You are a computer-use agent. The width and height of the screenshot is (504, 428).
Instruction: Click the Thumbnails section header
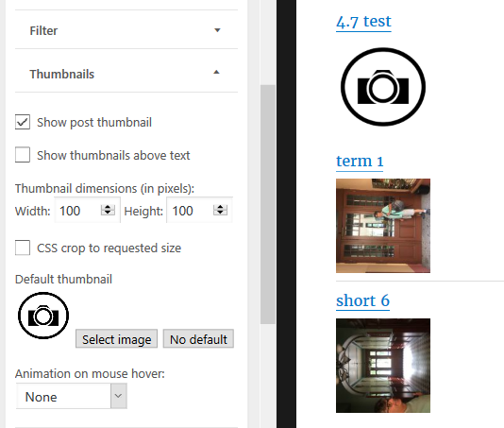pyautogui.click(x=126, y=74)
